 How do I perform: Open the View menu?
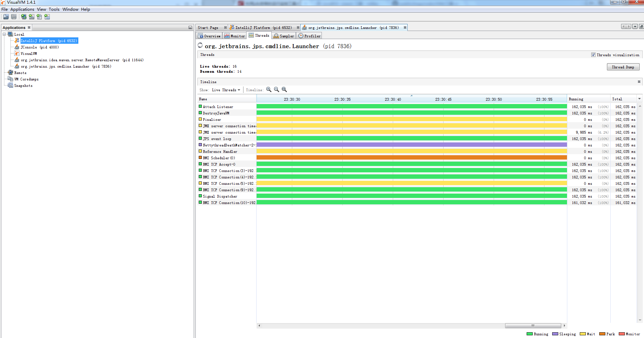coord(41,9)
